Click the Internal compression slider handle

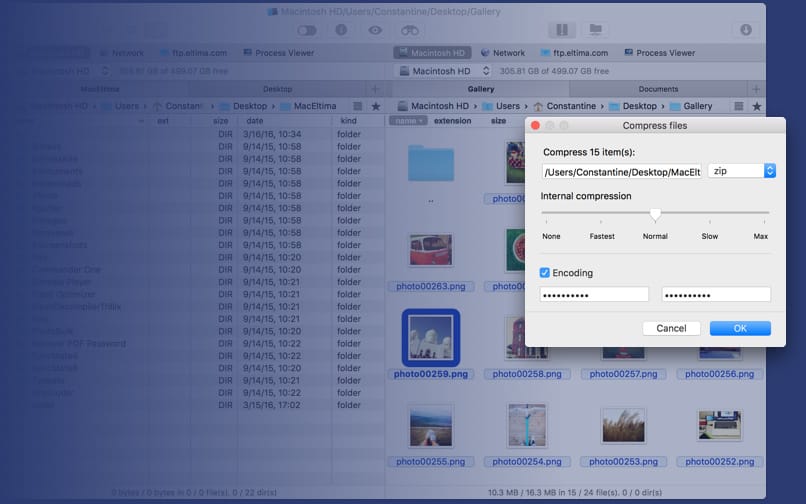pyautogui.click(x=655, y=214)
